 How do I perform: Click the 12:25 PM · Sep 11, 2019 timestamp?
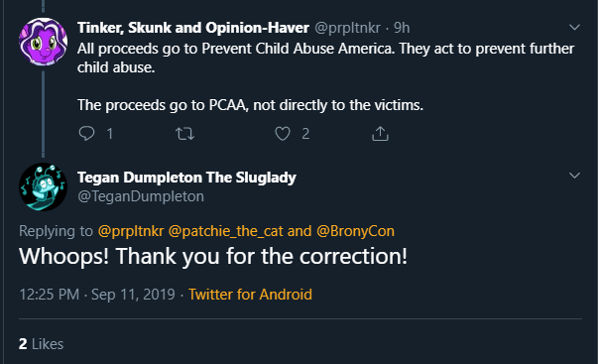tap(97, 295)
